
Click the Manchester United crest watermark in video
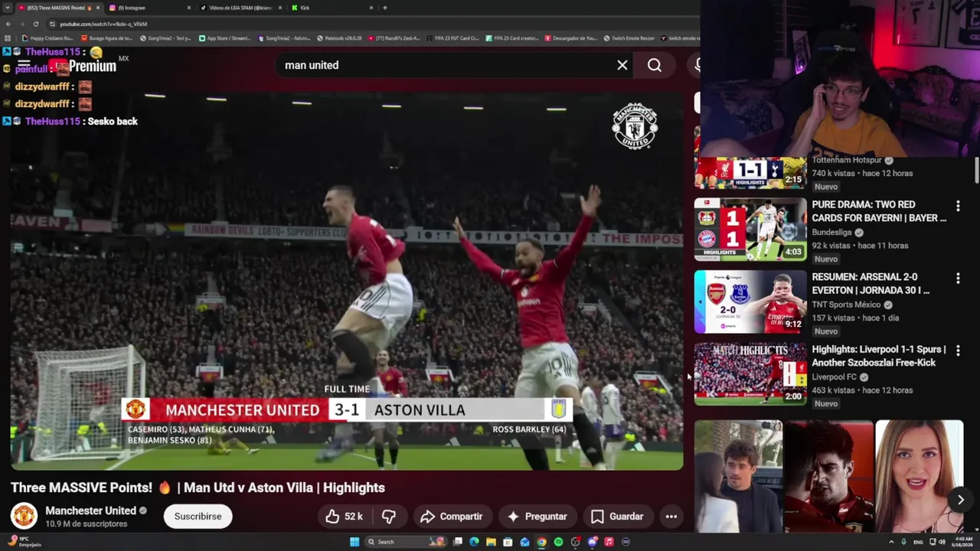point(635,126)
